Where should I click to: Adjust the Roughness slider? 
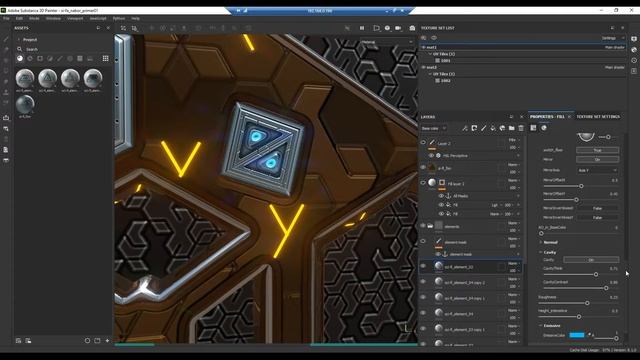(587, 303)
